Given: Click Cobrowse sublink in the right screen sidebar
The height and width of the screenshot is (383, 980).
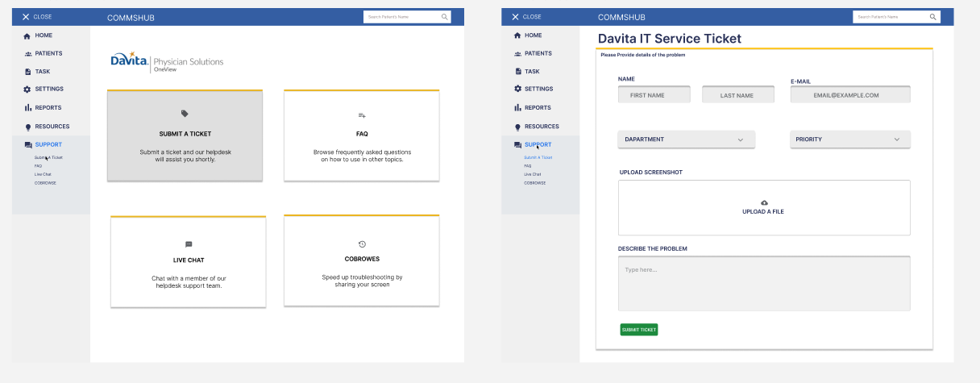Looking at the screenshot, I should pos(534,183).
